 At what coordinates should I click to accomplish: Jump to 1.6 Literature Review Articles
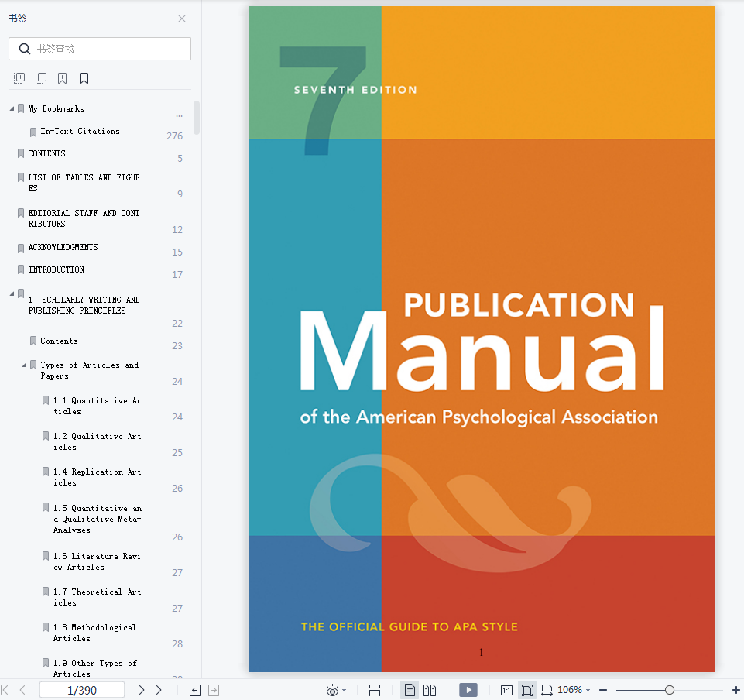point(97,561)
